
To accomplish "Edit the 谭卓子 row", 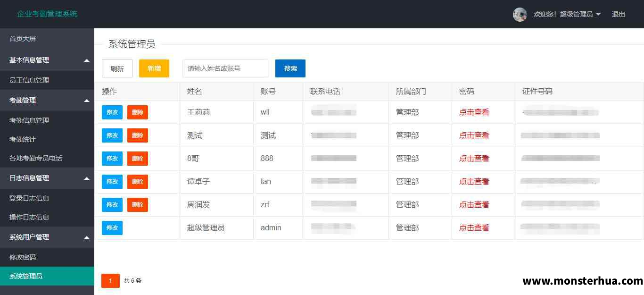I will click(112, 182).
